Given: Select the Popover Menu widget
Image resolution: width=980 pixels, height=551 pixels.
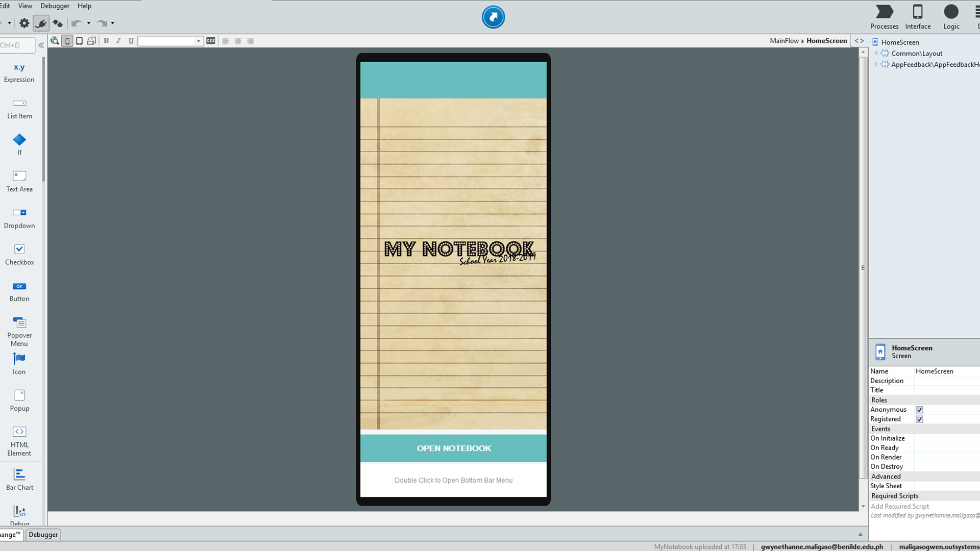Looking at the screenshot, I should [x=19, y=332].
